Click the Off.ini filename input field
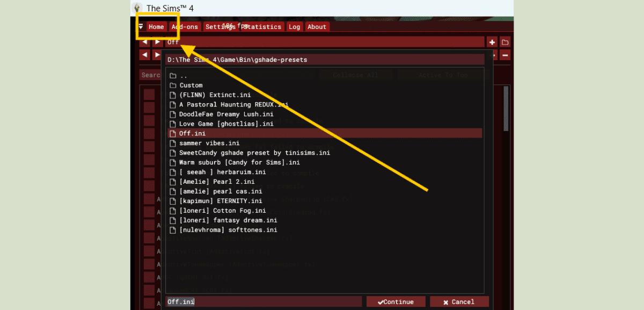 click(x=264, y=302)
